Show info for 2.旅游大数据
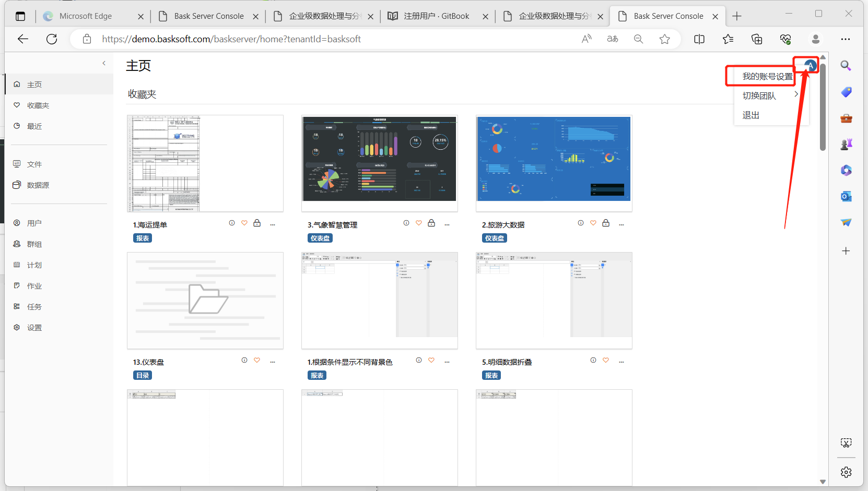This screenshot has width=868, height=491. click(x=581, y=223)
